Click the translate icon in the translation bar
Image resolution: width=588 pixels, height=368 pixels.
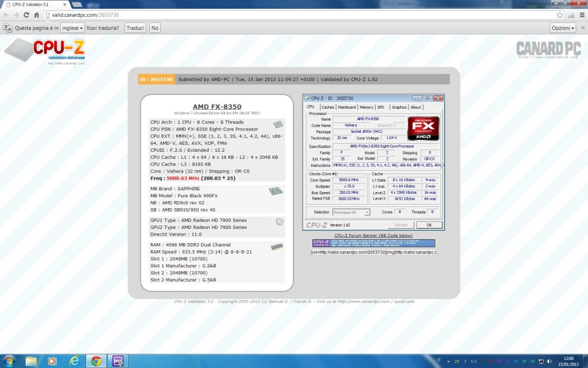(x=7, y=28)
